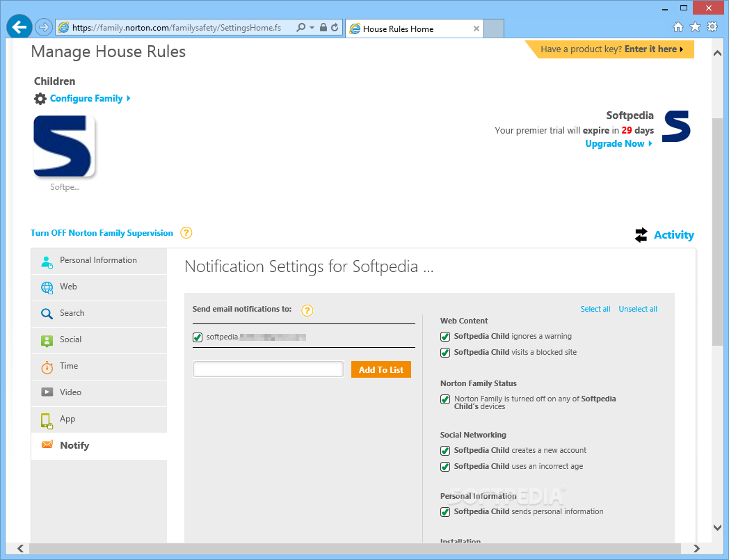The width and height of the screenshot is (729, 560).
Task: Click help icon next to Send email notifications
Action: 307,310
